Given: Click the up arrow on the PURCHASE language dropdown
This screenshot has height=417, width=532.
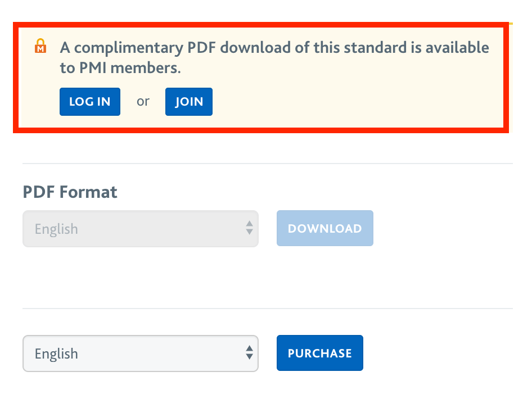Looking at the screenshot, I should pyautogui.click(x=250, y=348).
